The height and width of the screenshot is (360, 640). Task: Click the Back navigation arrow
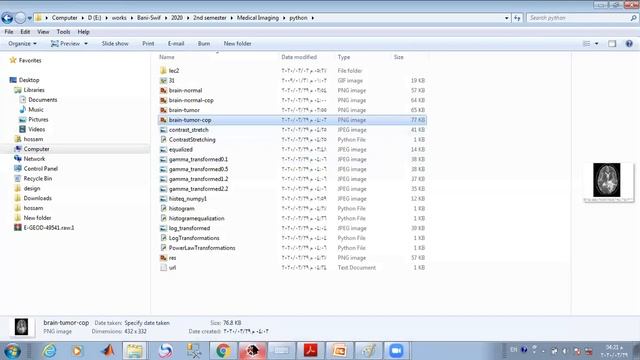pos(7,18)
